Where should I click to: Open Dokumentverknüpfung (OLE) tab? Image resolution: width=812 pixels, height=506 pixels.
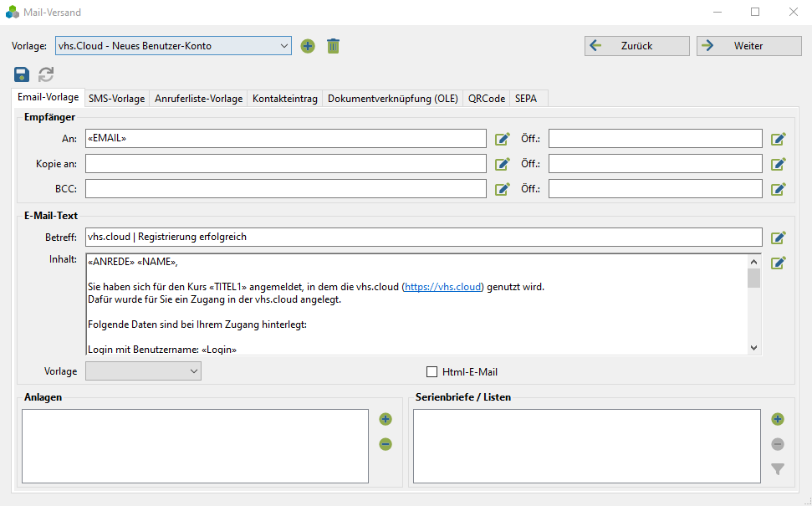(x=393, y=99)
